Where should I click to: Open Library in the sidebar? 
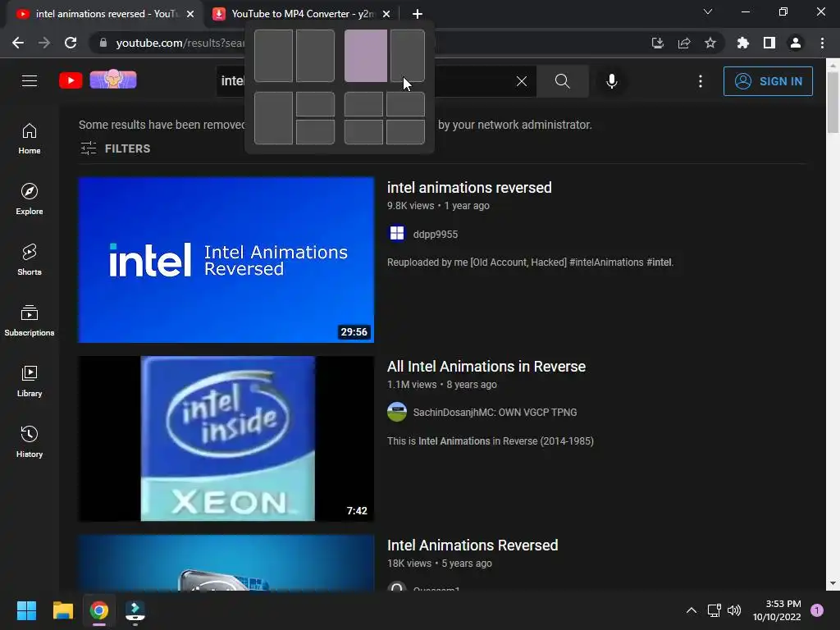30,381
